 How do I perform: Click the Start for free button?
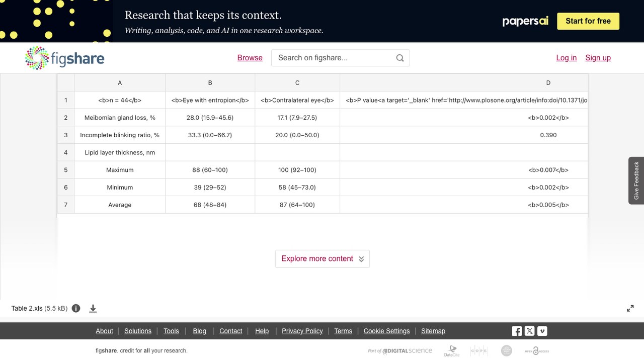pyautogui.click(x=588, y=21)
